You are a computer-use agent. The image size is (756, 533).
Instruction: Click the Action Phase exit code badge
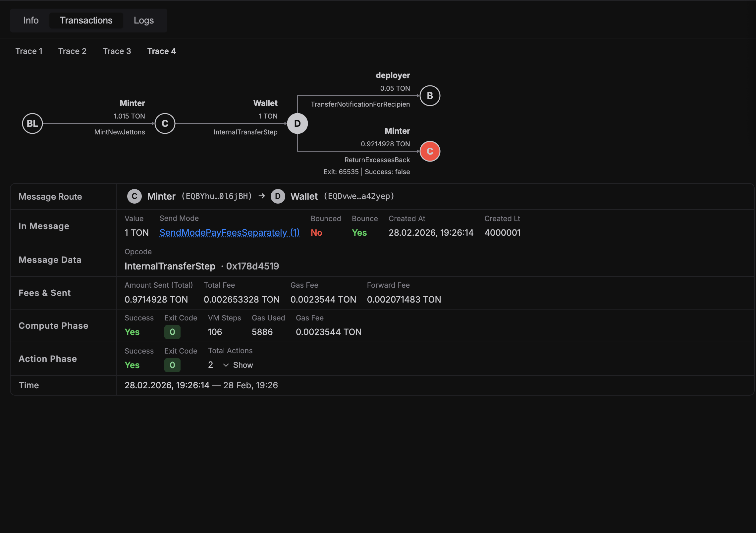point(172,365)
